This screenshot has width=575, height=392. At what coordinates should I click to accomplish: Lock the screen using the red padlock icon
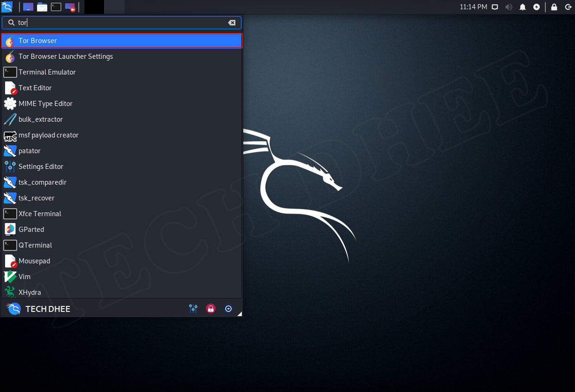click(x=211, y=308)
